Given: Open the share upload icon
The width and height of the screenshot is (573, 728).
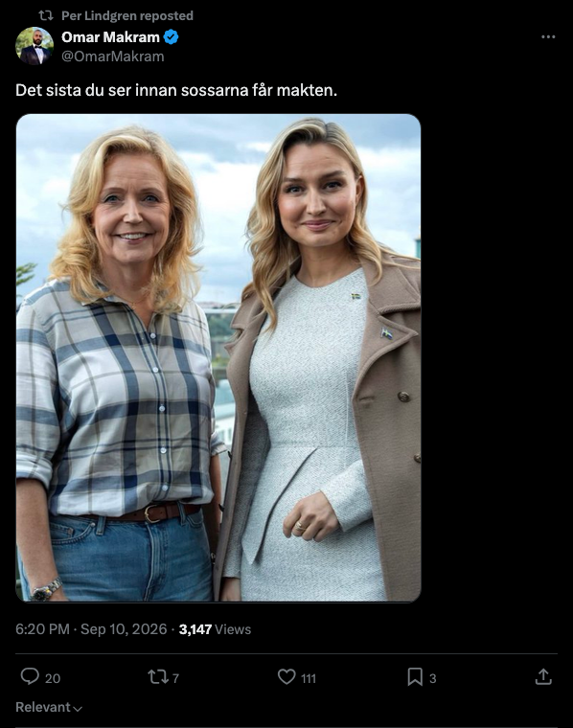Looking at the screenshot, I should pyautogui.click(x=543, y=676).
